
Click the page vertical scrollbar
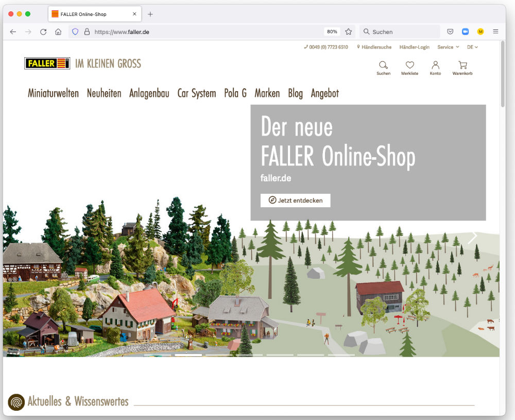[503, 74]
